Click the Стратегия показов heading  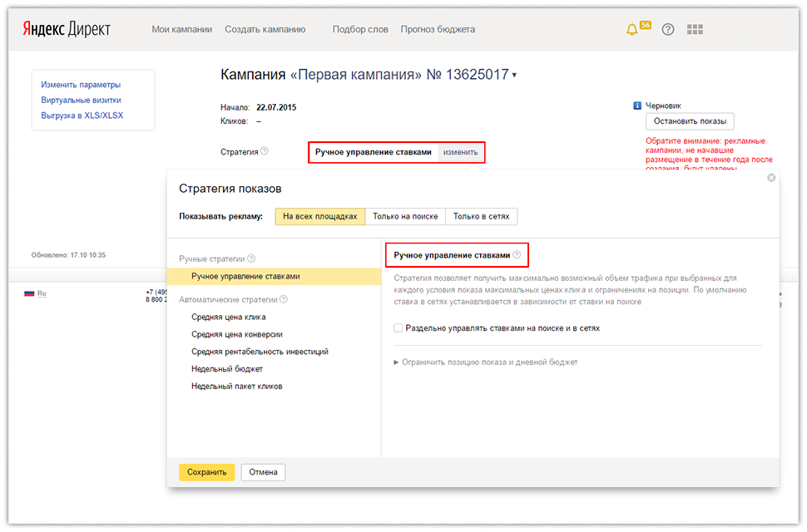(x=230, y=189)
